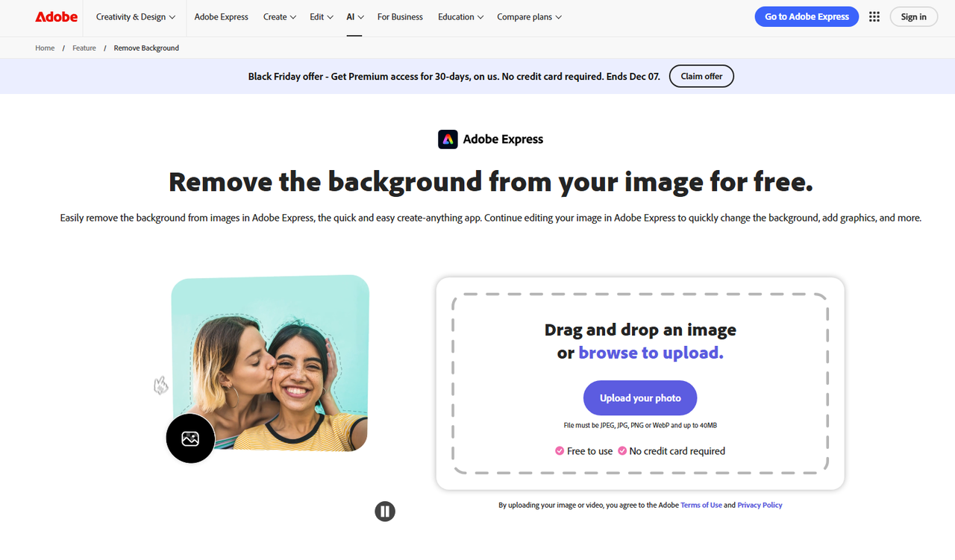Open the Adobe Express nav item
The image size is (955, 560).
tap(222, 17)
